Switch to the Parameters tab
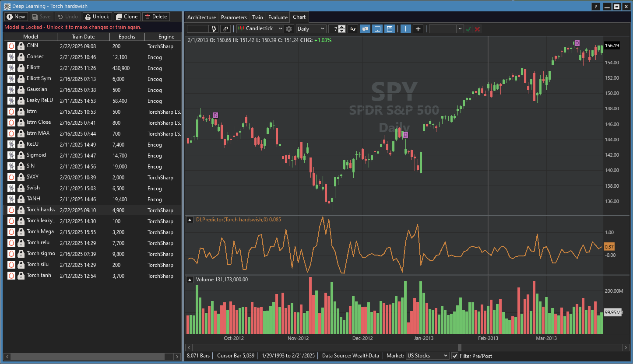The width and height of the screenshot is (633, 364). point(234,17)
